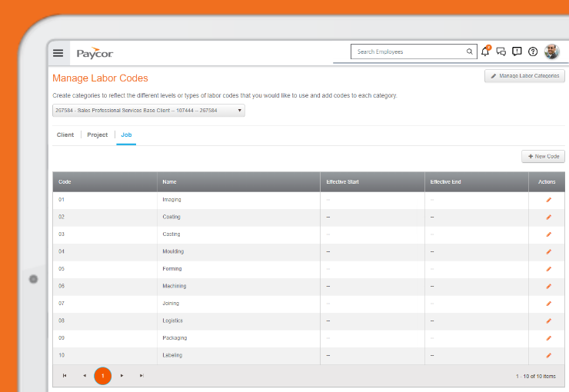Screen dimensions: 569x392
Task: Select page 1 in pagination
Action: (x=103, y=376)
